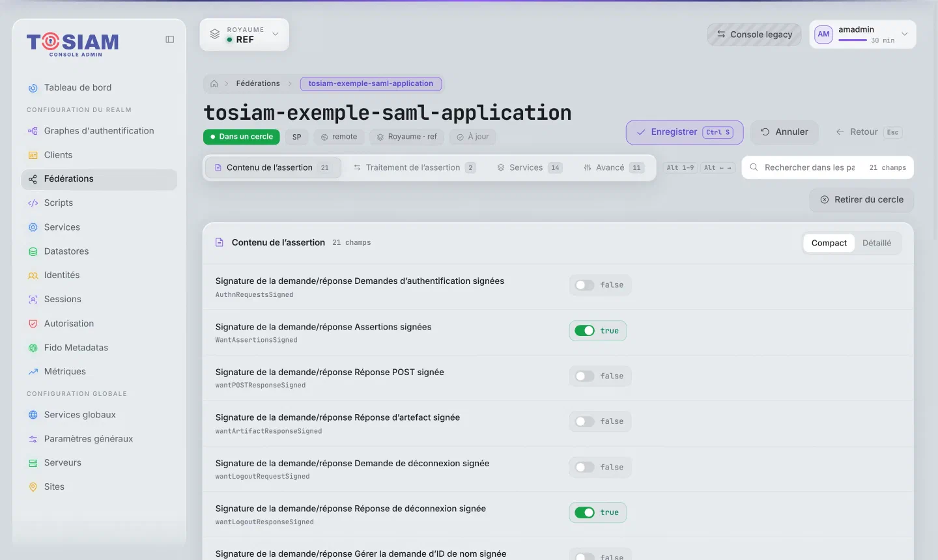Click the Services gear icon in sidebar
This screenshot has height=560, width=938.
point(33,227)
